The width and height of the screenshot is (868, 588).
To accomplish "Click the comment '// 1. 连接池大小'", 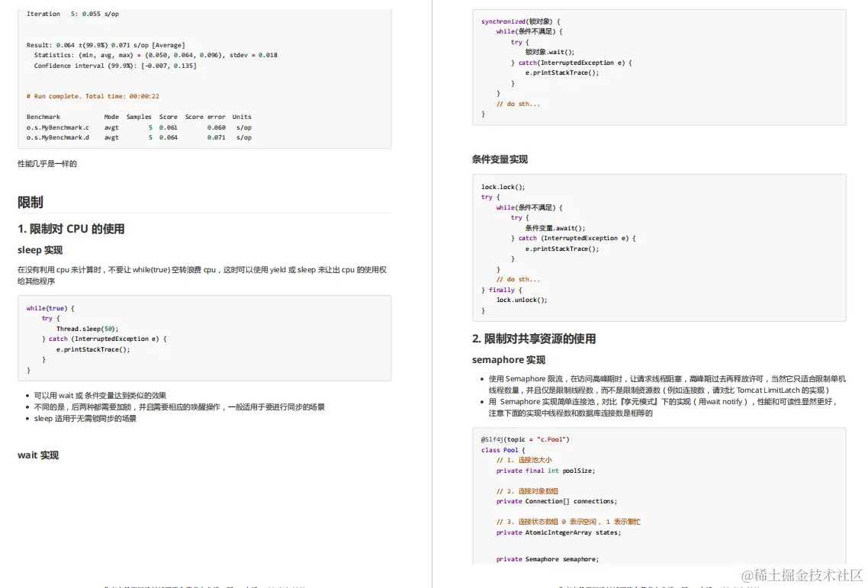I will (x=524, y=460).
